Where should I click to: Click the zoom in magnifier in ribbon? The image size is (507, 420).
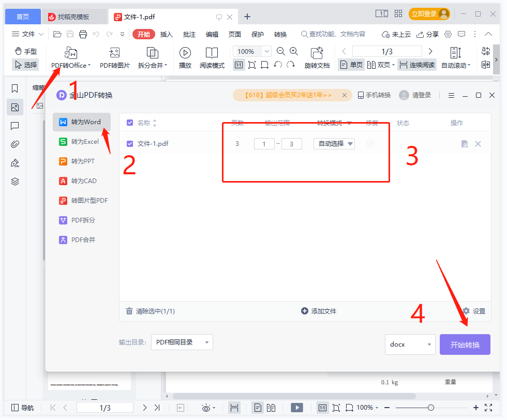pyautogui.click(x=294, y=51)
